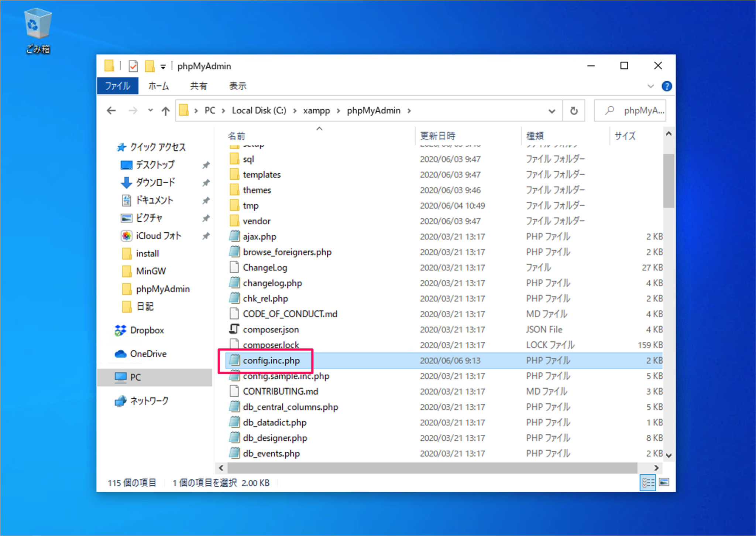The width and height of the screenshot is (756, 536).
Task: Open the ファイル ribbon tab
Action: click(x=118, y=86)
